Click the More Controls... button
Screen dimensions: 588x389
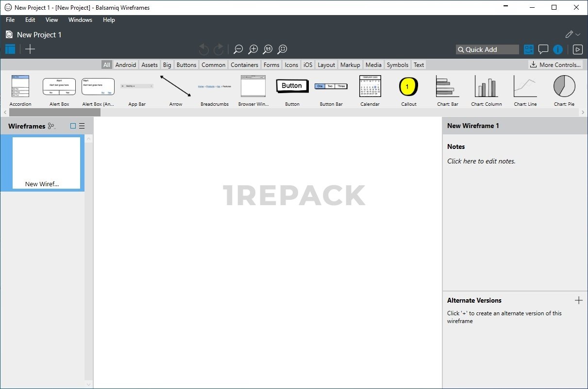(555, 65)
